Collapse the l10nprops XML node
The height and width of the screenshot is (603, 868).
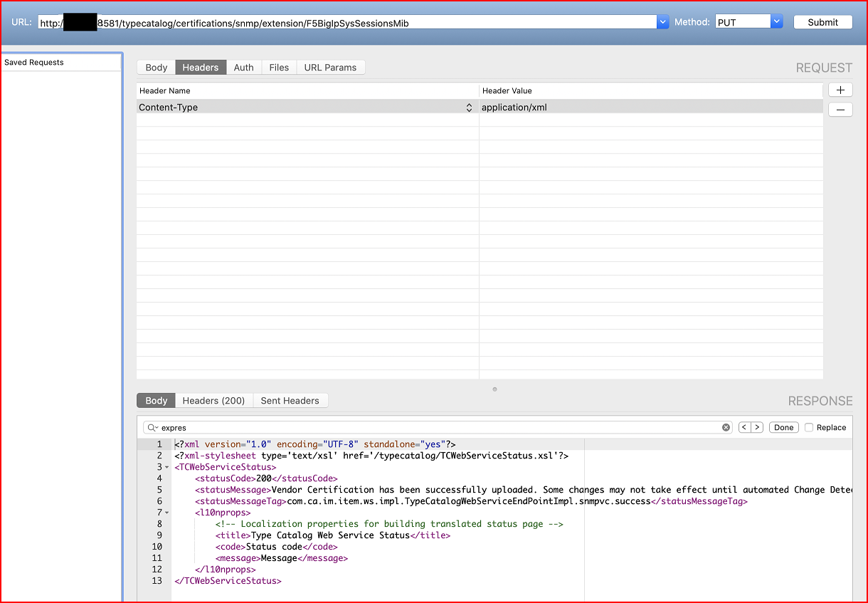coord(166,513)
